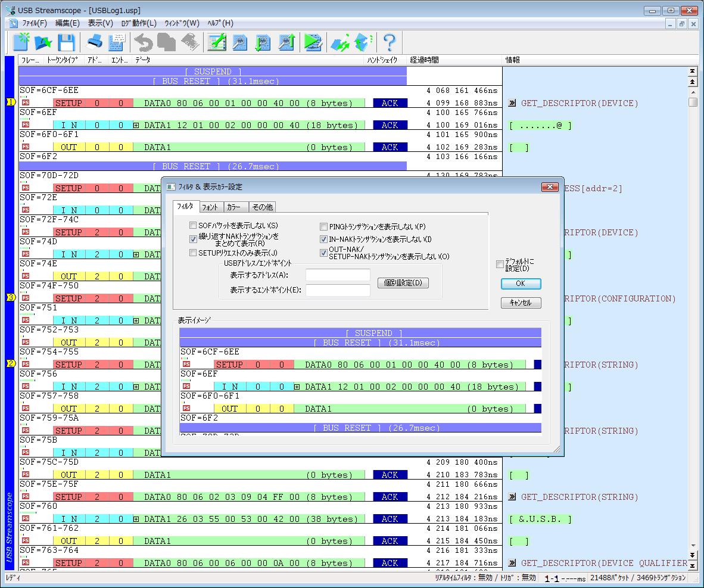
Task: Uncheck 繰り返すNAKトランザクションをまとめて表示
Action: point(193,239)
